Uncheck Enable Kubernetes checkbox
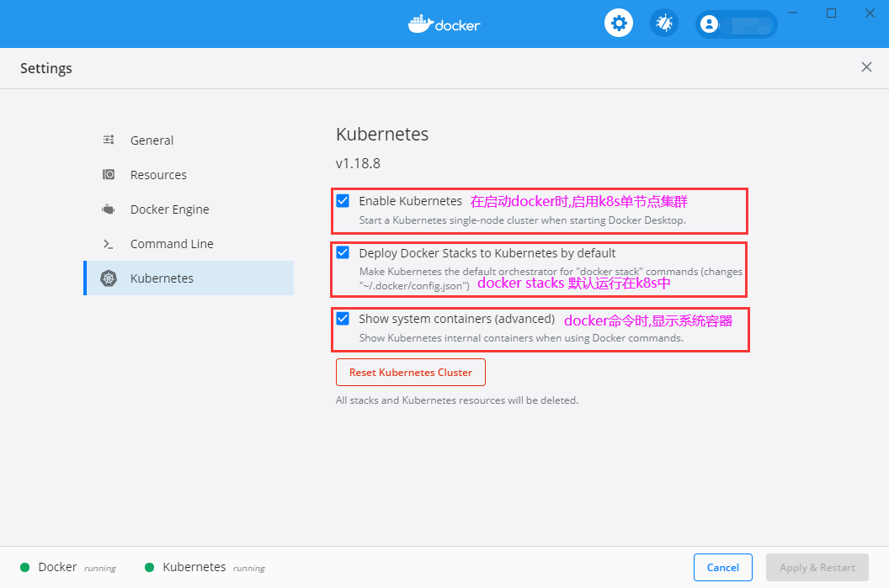889x588 pixels. (x=343, y=200)
